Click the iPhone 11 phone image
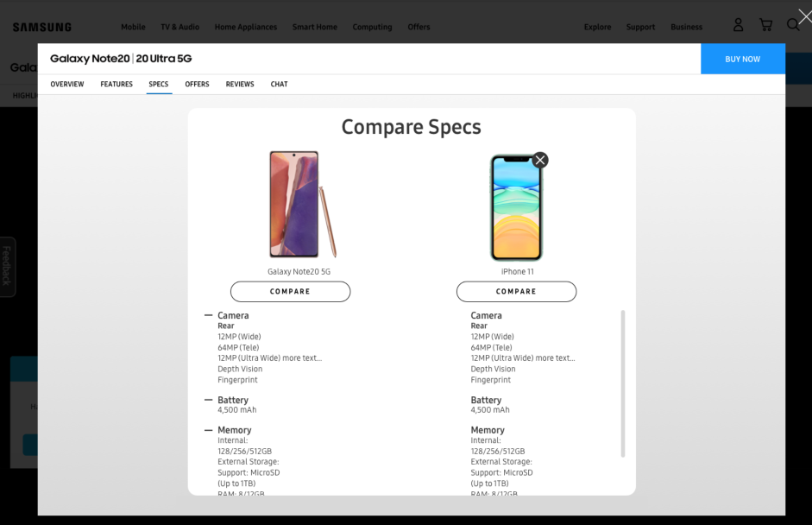 click(x=516, y=207)
